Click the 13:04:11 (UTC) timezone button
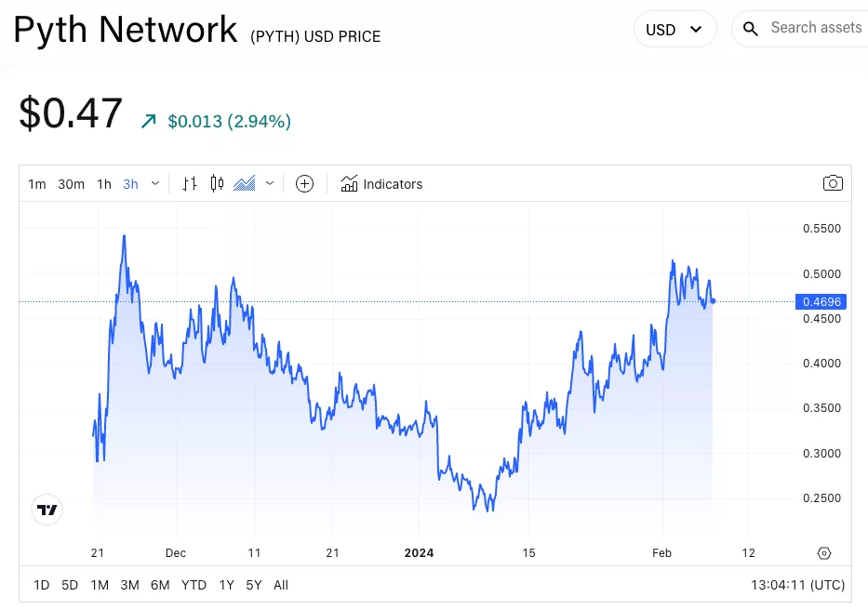This screenshot has width=868, height=610. tap(797, 585)
